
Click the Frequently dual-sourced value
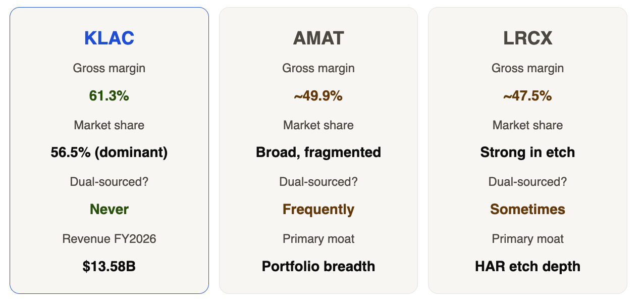[x=318, y=209]
